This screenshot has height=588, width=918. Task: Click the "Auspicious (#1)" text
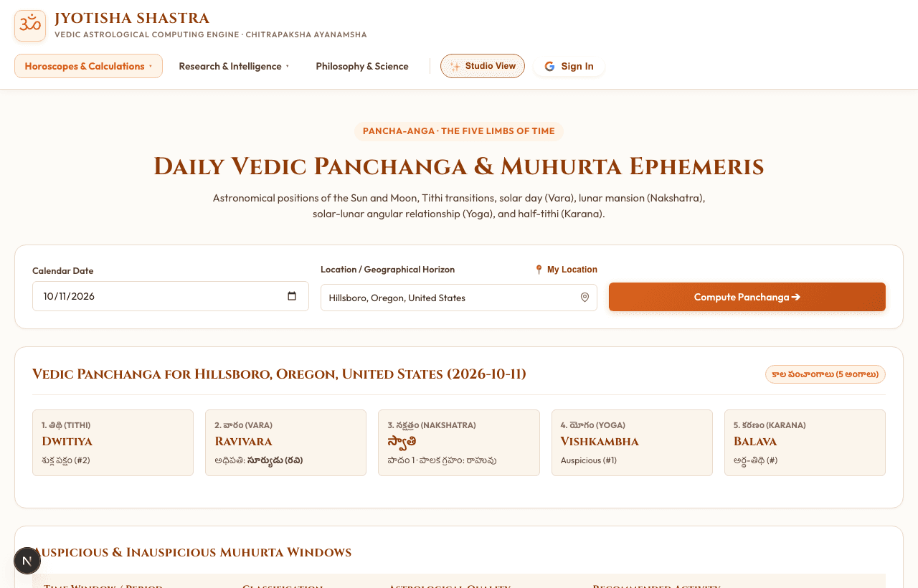tap(589, 460)
